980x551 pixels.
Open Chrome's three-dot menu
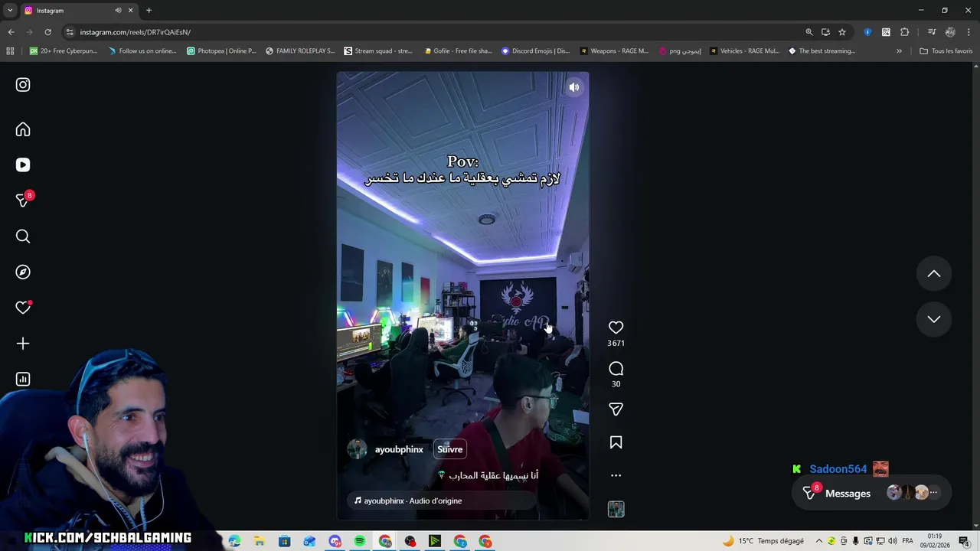[x=969, y=32]
